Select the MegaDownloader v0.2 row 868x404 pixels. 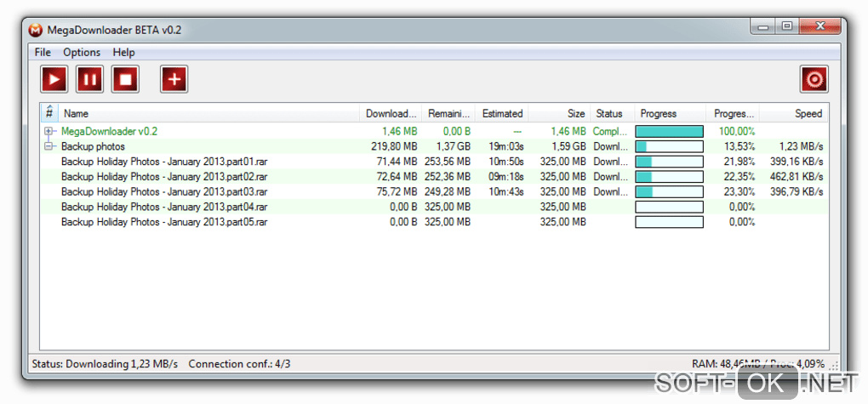(435, 131)
